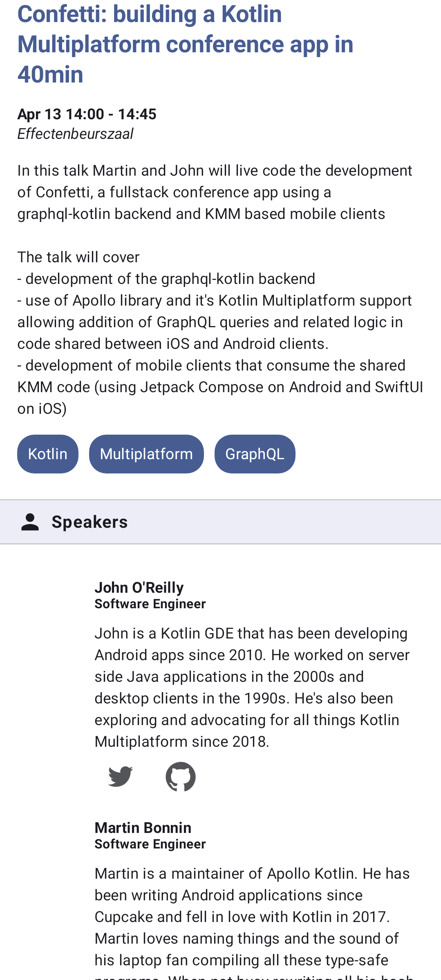Click Software Engineer title under Martin Bonnin
Image resolution: width=441 pixels, height=980 pixels.
[x=150, y=844]
